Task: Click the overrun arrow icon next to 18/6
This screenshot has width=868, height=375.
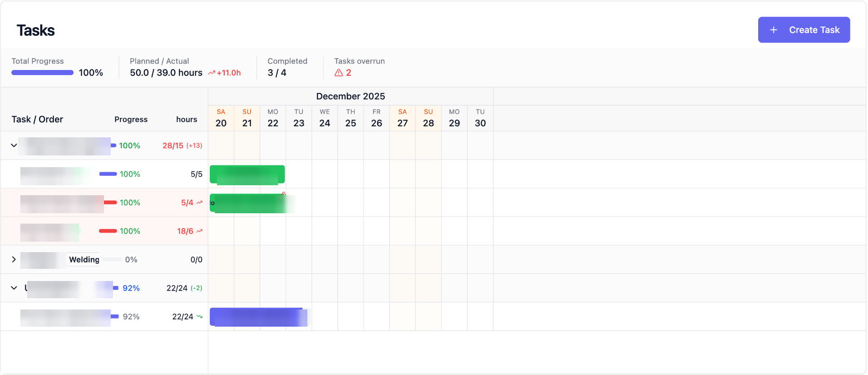Action: pyautogui.click(x=199, y=231)
